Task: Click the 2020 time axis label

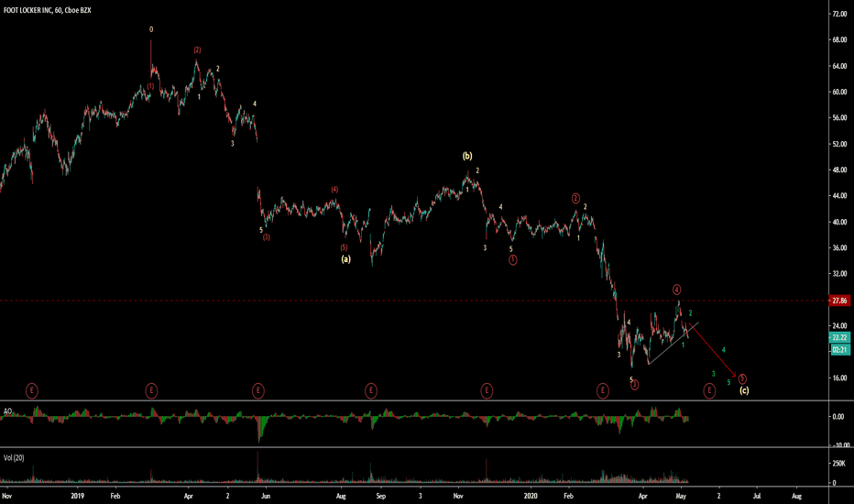Action: (531, 496)
